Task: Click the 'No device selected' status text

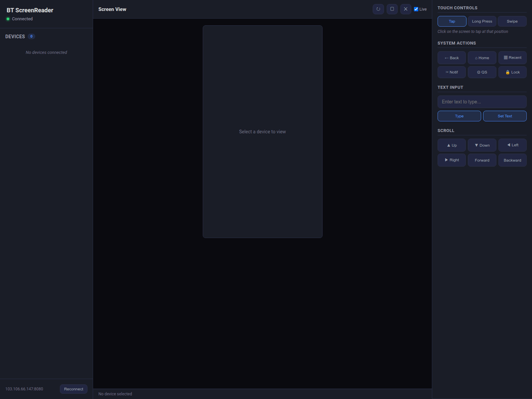Action: [115, 394]
